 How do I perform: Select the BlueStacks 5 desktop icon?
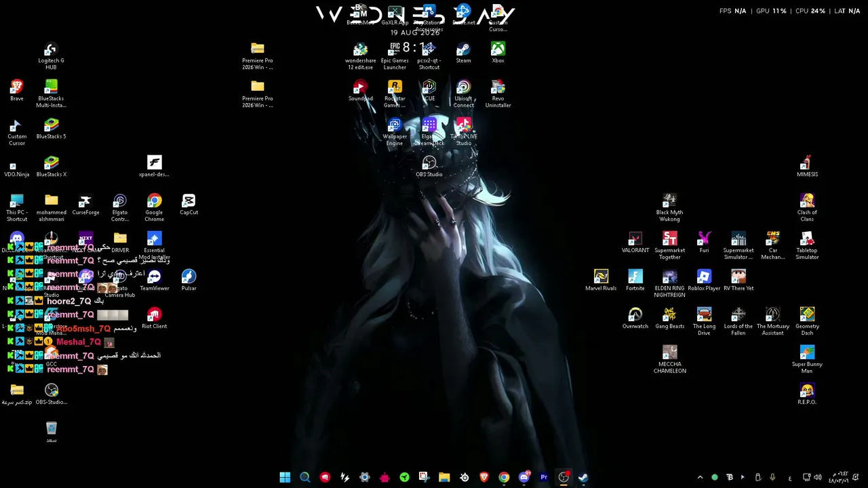(51, 129)
